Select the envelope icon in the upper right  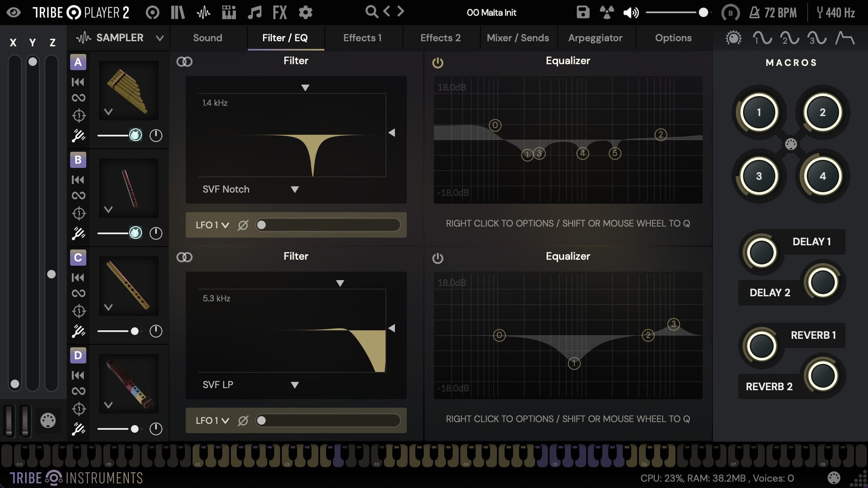coord(845,39)
